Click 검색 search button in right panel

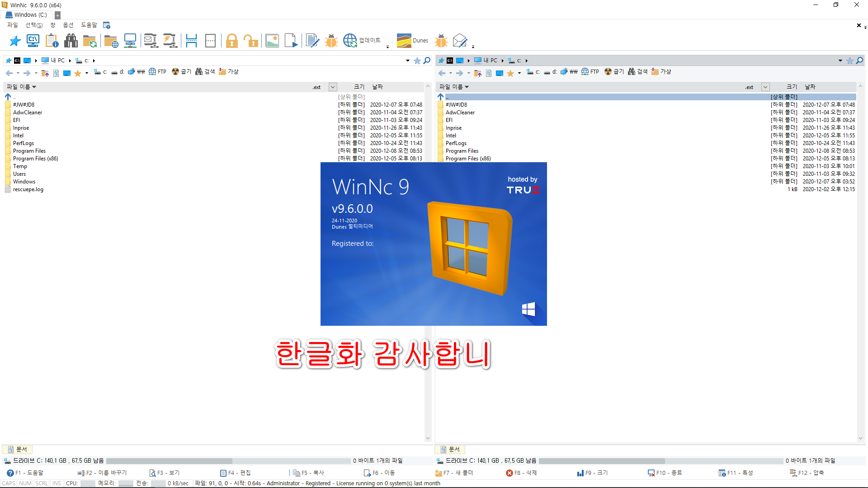point(637,72)
